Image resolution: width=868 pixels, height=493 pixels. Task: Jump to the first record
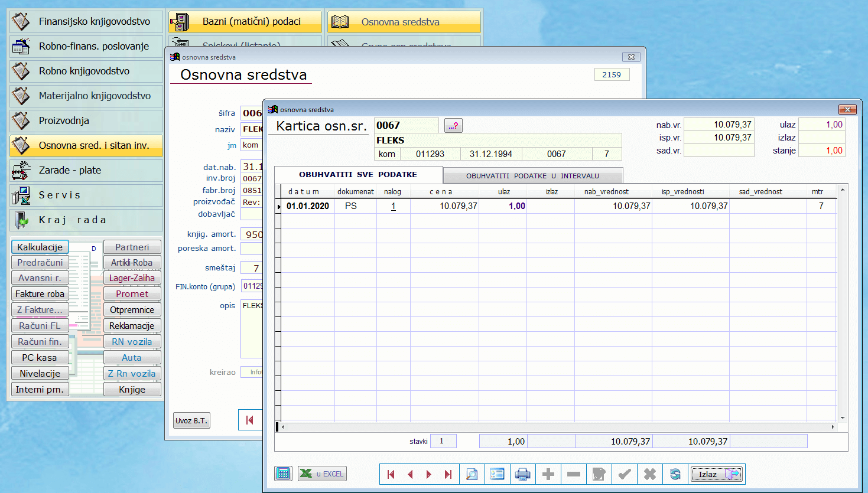pos(391,474)
